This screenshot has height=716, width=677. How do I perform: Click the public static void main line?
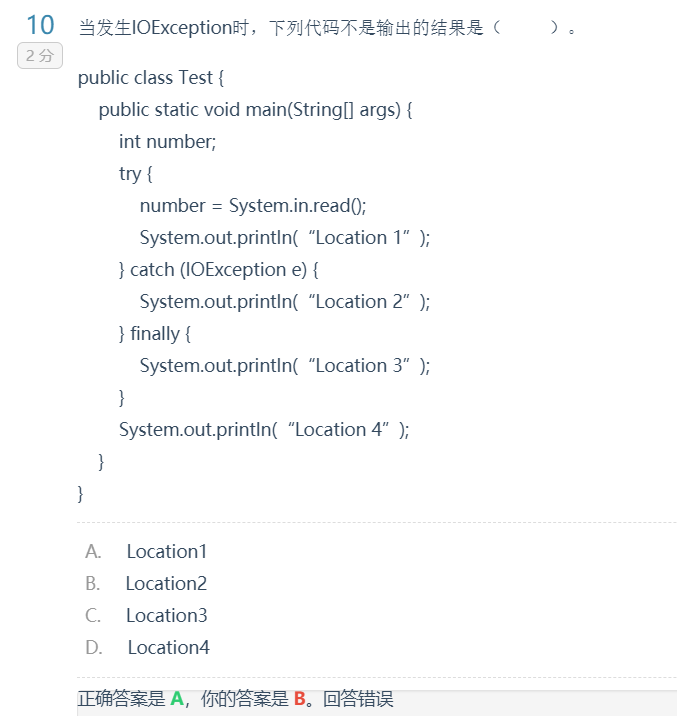tap(255, 110)
